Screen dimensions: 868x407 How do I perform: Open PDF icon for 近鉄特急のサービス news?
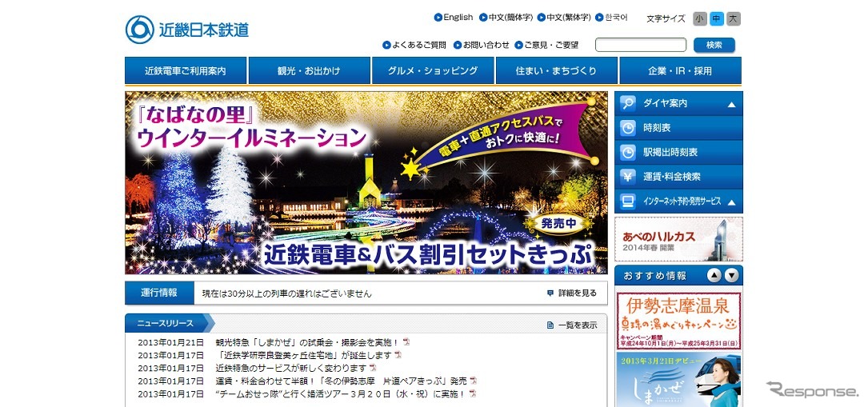(373, 368)
